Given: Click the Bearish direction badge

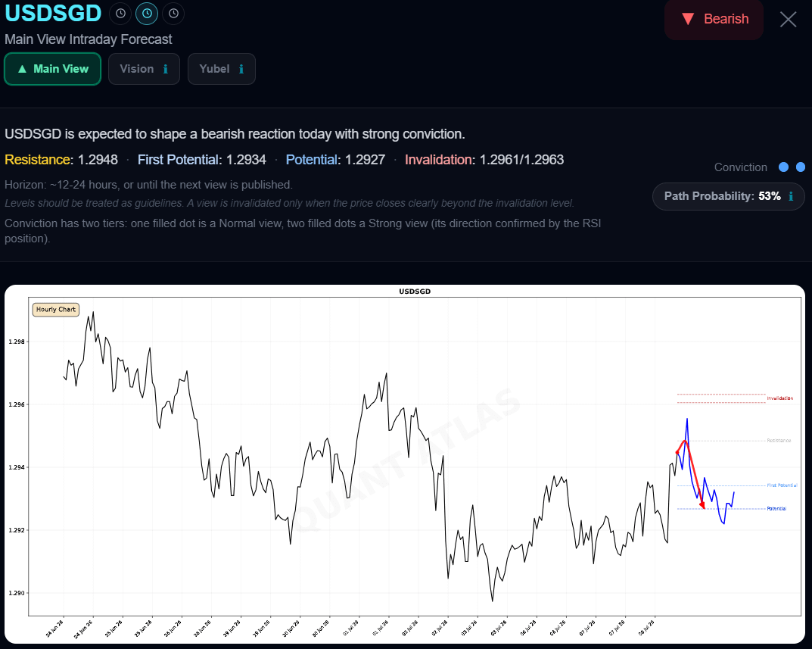Looking at the screenshot, I should (714, 19).
